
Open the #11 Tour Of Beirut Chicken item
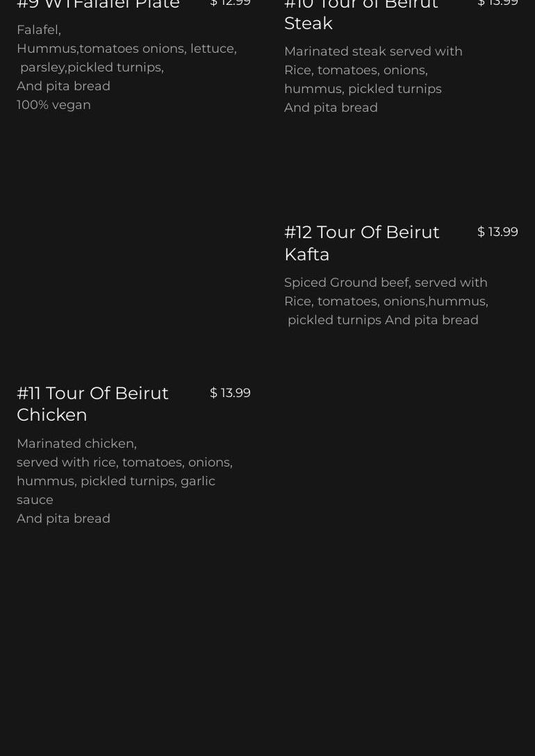(92, 404)
